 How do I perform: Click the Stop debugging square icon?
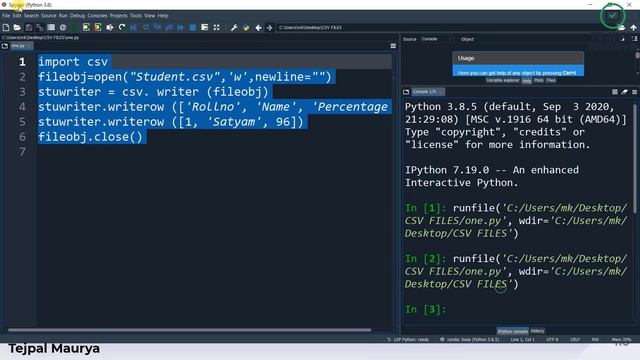coord(193,27)
